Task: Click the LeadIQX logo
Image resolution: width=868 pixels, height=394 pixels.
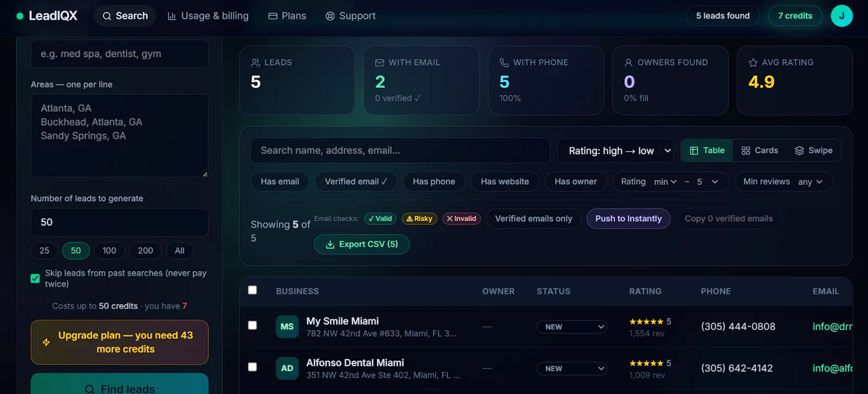Action: (47, 16)
